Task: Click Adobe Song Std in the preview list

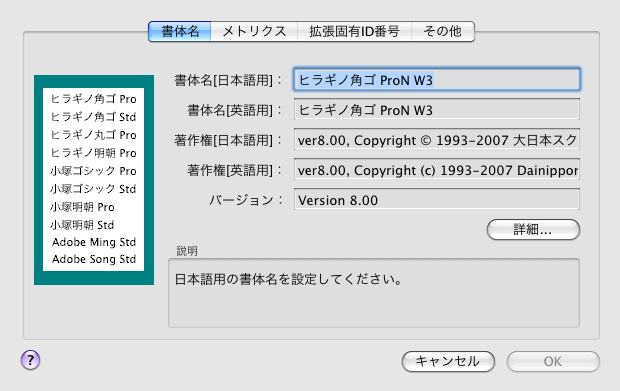Action: (94, 259)
